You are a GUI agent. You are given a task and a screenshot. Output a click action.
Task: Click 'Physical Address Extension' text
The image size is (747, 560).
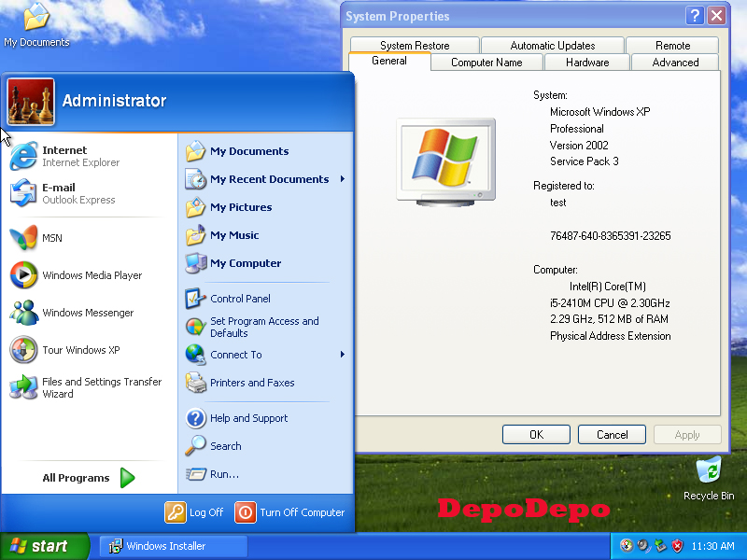tap(611, 336)
